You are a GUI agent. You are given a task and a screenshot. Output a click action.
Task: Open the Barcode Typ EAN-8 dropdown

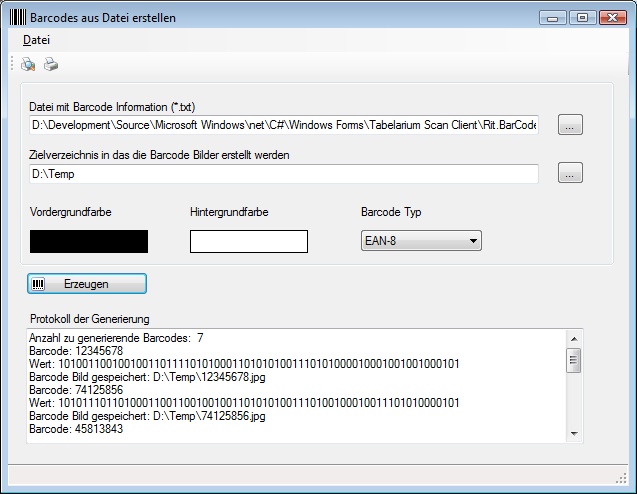click(x=421, y=240)
